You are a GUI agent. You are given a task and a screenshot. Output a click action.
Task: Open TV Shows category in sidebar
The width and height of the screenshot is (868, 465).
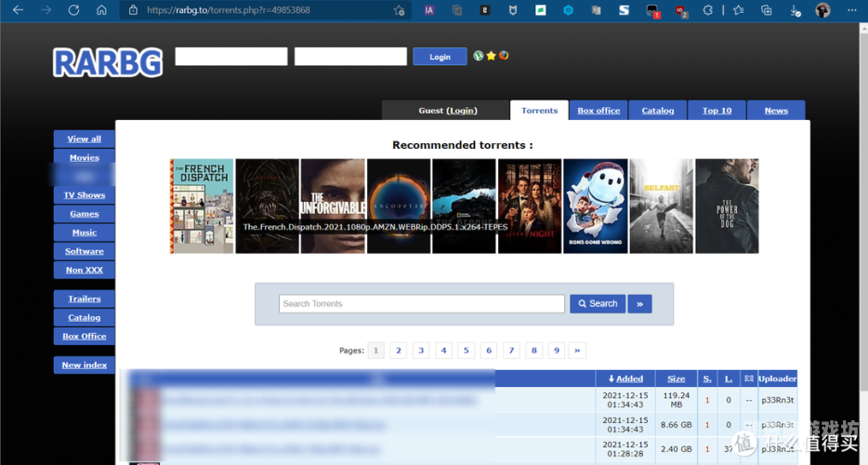click(85, 195)
